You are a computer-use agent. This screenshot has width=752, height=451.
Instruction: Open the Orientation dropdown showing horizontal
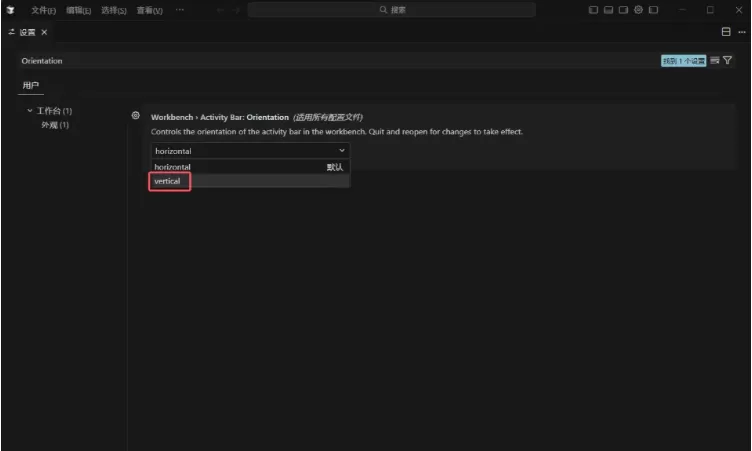pos(250,151)
